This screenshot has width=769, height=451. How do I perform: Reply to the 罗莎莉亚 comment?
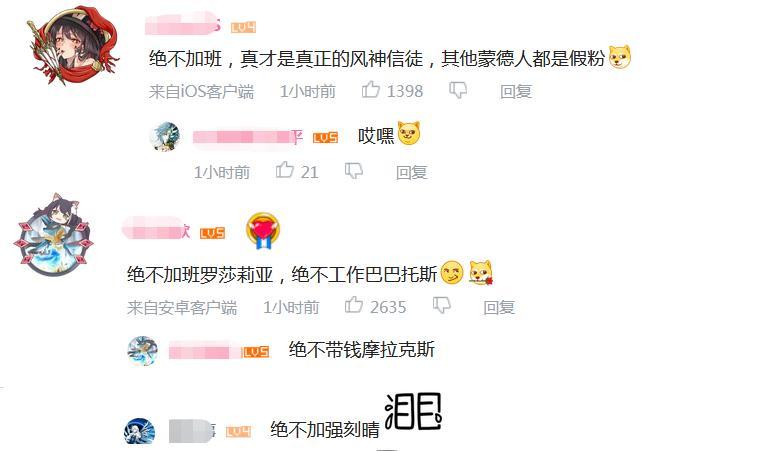coord(499,307)
